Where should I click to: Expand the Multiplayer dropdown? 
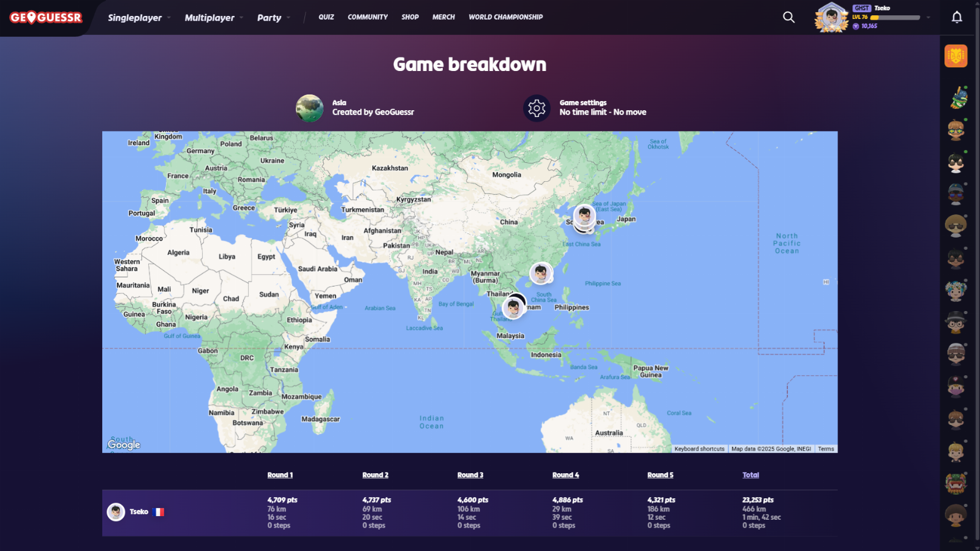214,18
